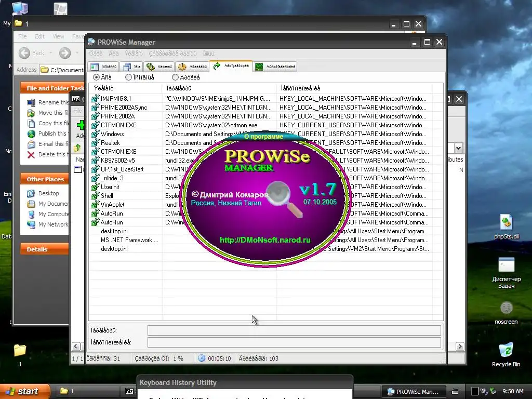Sort by the Ìåñòîïîëîæåíèå column header
The image size is (532, 399).
(354, 88)
